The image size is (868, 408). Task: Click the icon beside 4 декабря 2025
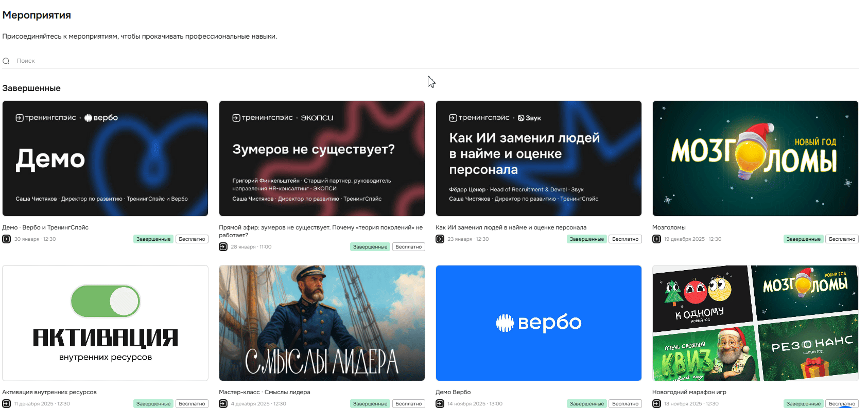[x=223, y=403]
